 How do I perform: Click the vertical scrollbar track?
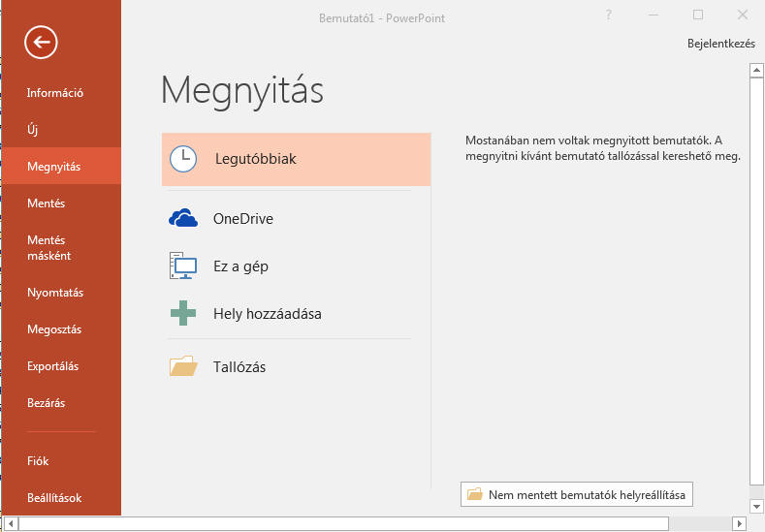pos(756,492)
